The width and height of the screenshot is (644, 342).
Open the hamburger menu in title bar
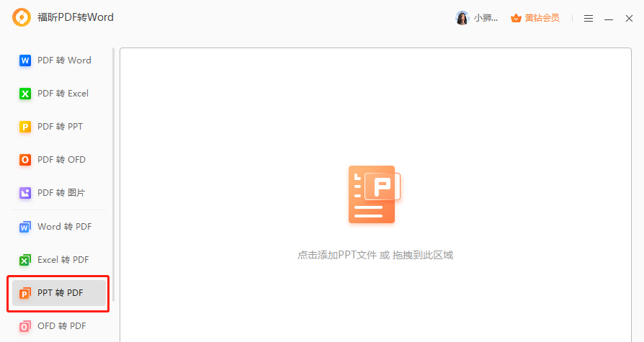(x=589, y=18)
